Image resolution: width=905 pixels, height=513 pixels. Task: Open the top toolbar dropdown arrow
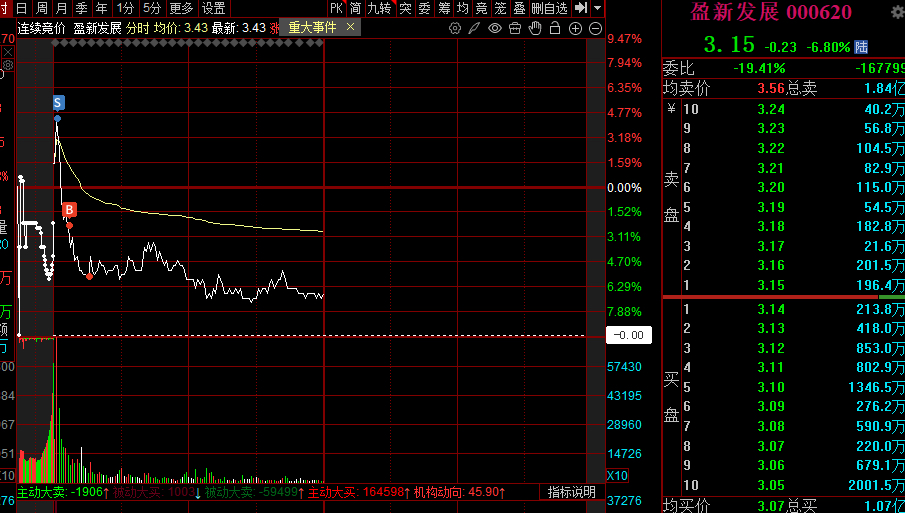[597, 8]
